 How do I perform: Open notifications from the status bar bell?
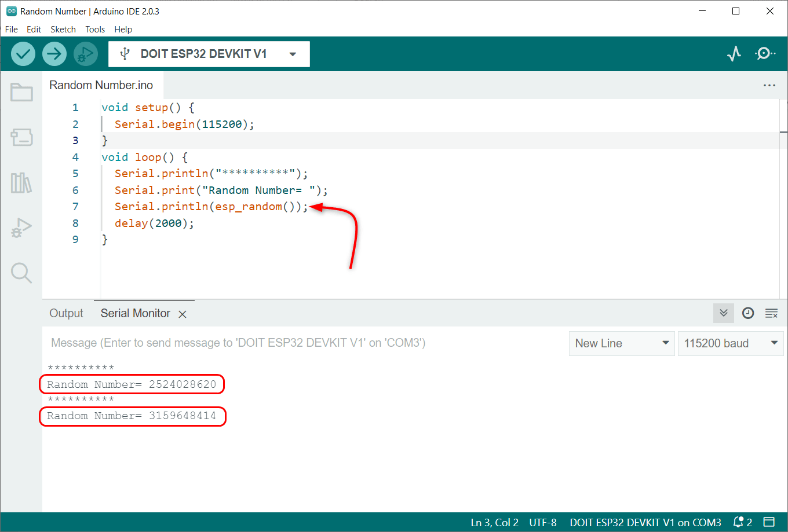tap(737, 522)
